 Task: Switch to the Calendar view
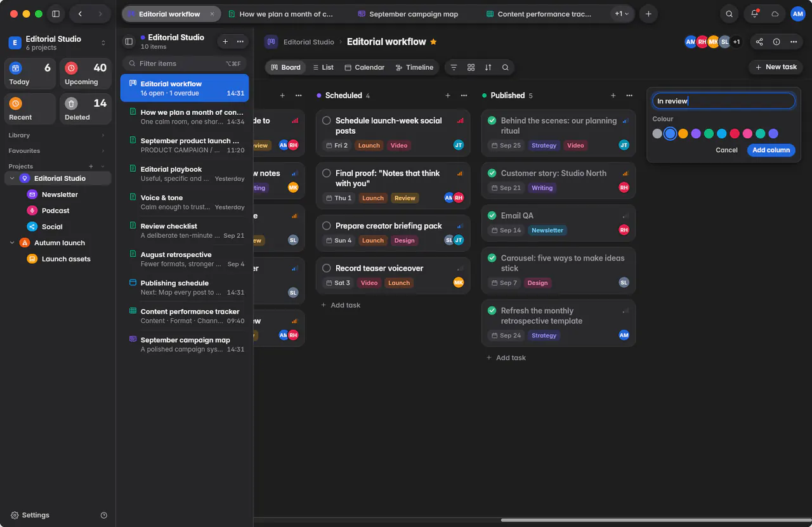coord(365,67)
